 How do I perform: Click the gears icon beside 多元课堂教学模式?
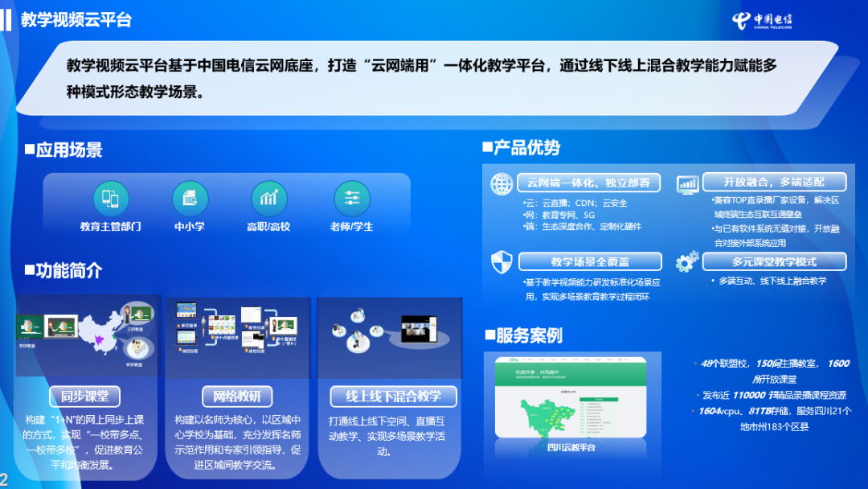coord(687,261)
